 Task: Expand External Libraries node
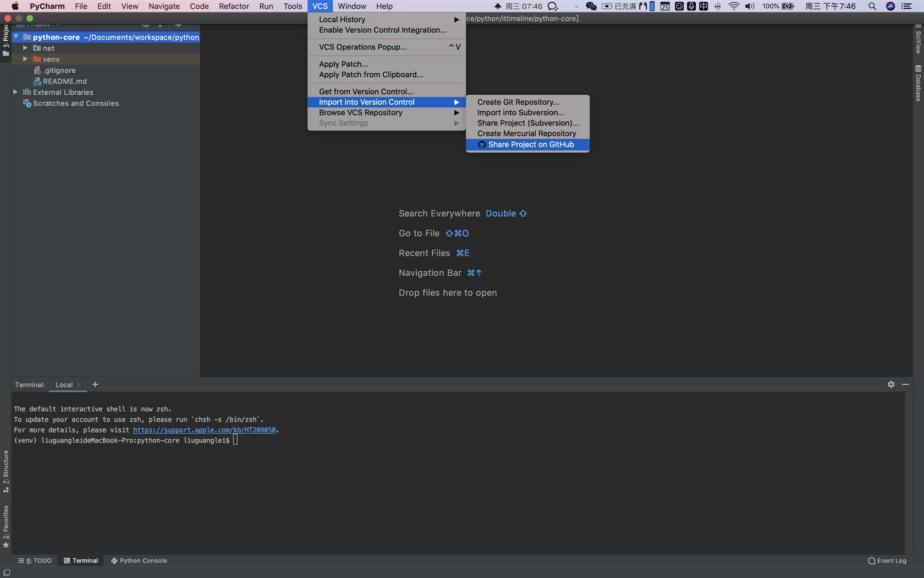[x=15, y=92]
